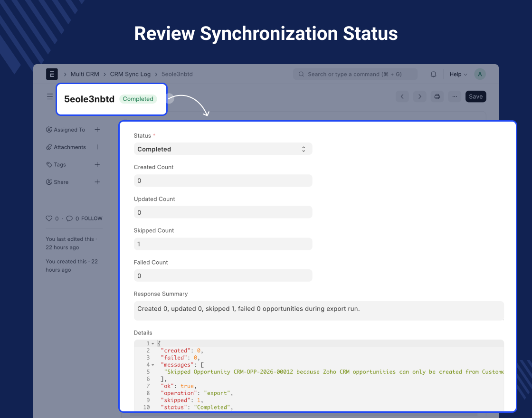Click the Assigned To sidebar label

coord(69,130)
